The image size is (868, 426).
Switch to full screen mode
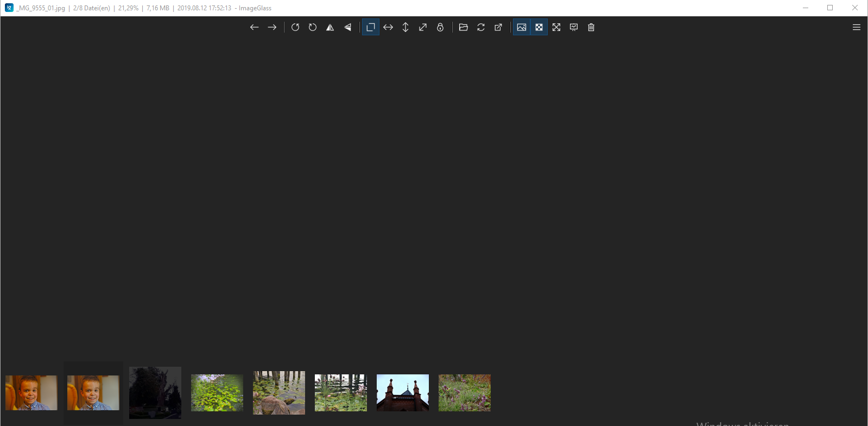pyautogui.click(x=556, y=27)
